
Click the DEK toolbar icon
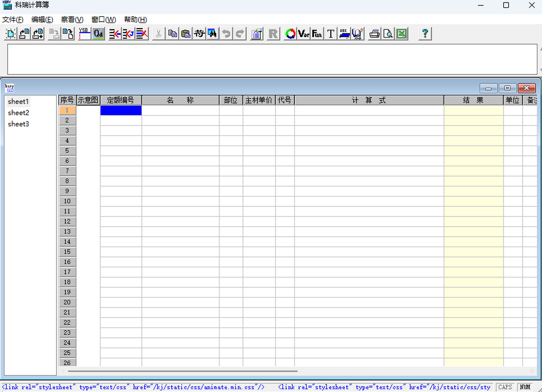pyautogui.click(x=344, y=33)
